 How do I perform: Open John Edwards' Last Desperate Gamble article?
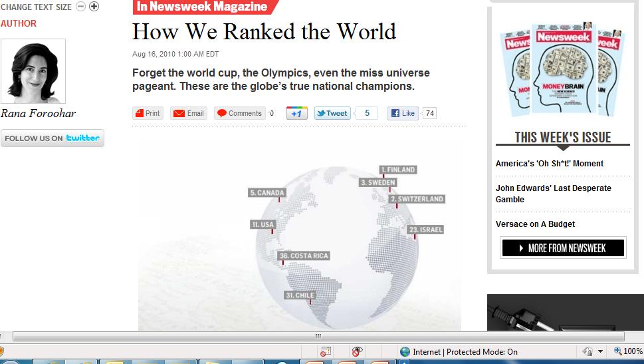click(x=553, y=194)
